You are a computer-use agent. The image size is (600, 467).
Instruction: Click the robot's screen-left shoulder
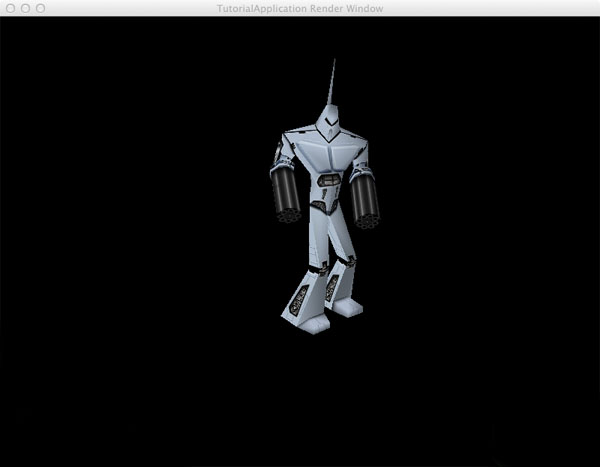(x=285, y=145)
